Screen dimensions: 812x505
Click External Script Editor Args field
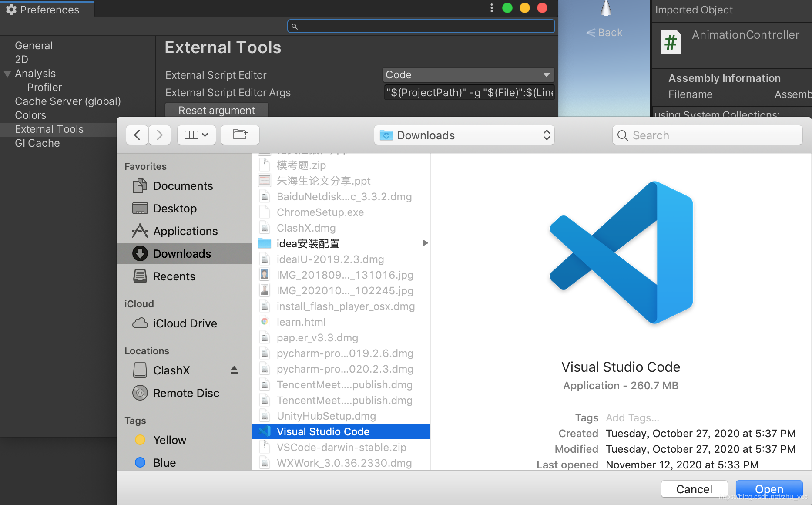469,93
